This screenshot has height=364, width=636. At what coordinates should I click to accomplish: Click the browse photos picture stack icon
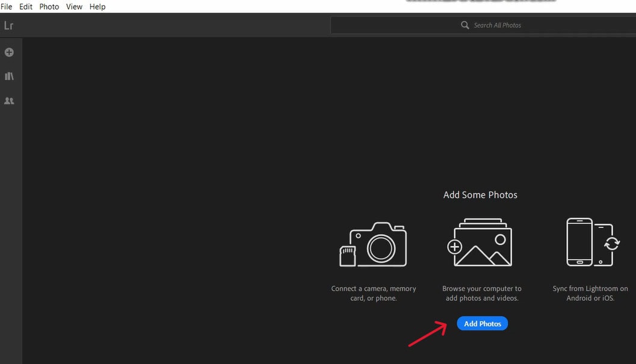point(480,242)
